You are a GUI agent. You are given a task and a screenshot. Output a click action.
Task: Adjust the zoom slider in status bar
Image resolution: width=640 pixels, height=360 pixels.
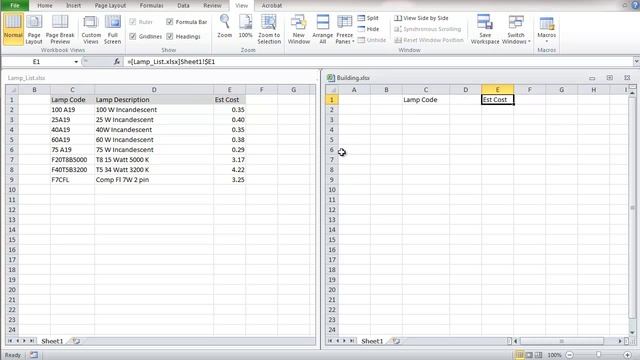(x=598, y=355)
